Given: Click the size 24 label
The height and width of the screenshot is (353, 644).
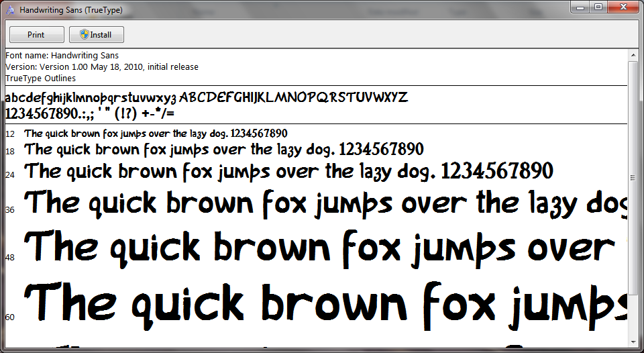Looking at the screenshot, I should pyautogui.click(x=10, y=175).
